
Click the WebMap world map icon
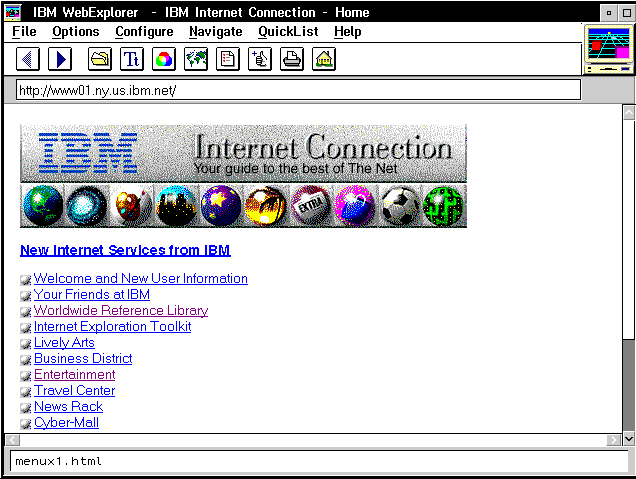tap(196, 59)
